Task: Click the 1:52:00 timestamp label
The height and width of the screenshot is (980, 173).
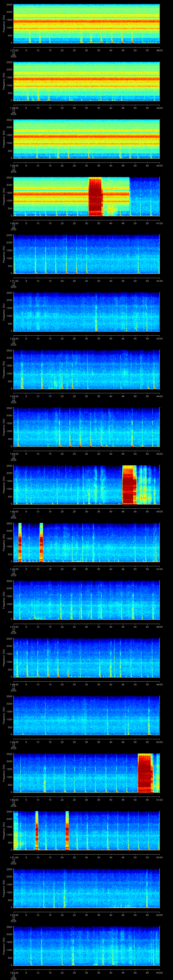Action: tap(14, 915)
